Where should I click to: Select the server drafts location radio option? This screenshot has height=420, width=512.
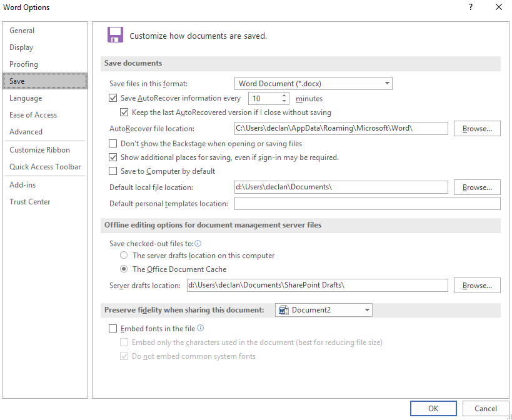(124, 256)
